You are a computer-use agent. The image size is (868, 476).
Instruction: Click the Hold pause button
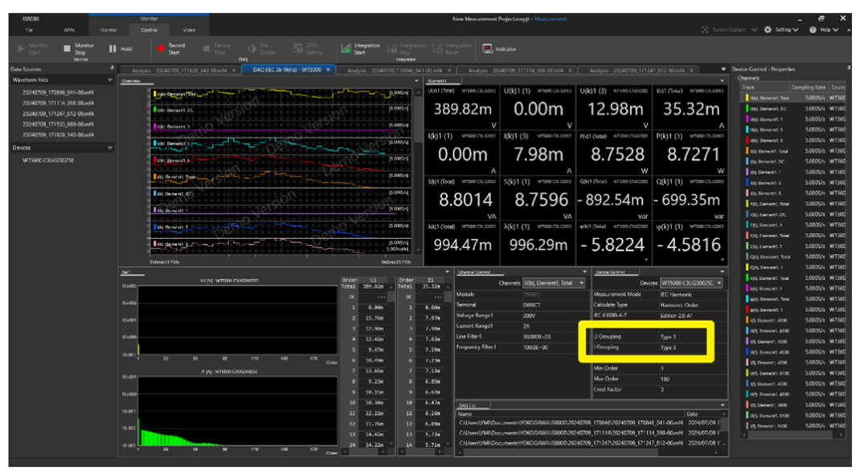(121, 49)
